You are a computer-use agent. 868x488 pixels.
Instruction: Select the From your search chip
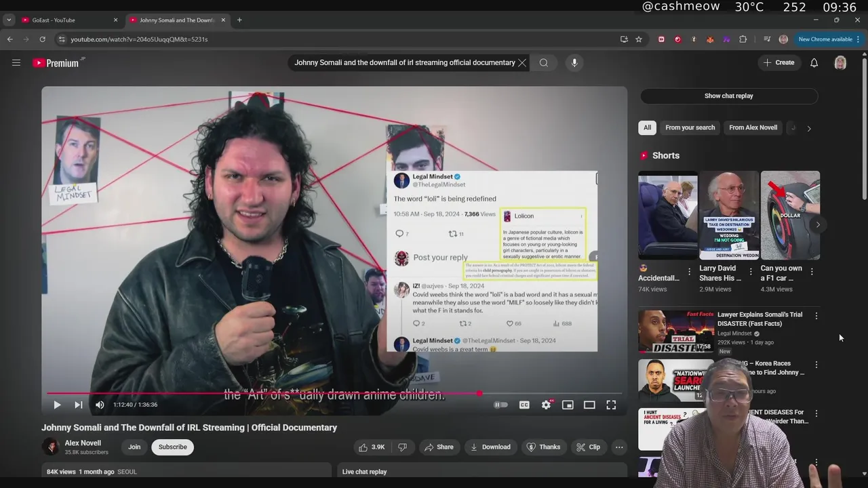pyautogui.click(x=690, y=127)
